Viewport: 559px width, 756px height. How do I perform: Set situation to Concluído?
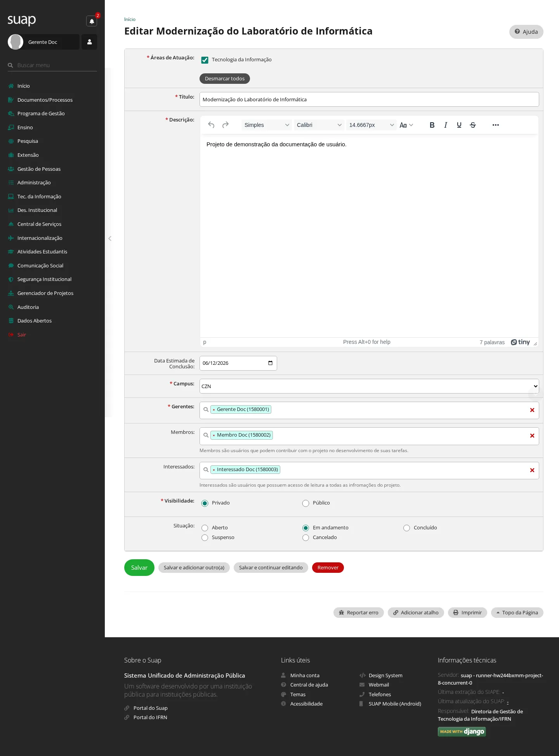(x=407, y=528)
